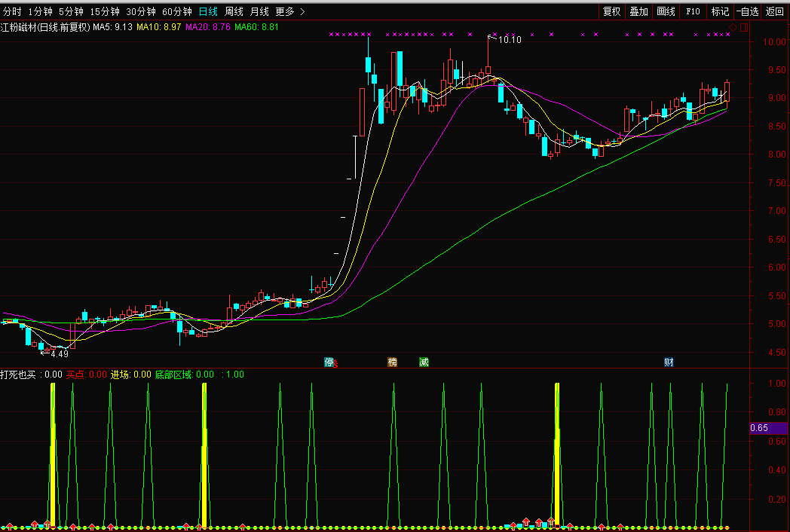This screenshot has height=532, width=790.
Task: Click the red S marker beside 停
Action: pos(335,364)
